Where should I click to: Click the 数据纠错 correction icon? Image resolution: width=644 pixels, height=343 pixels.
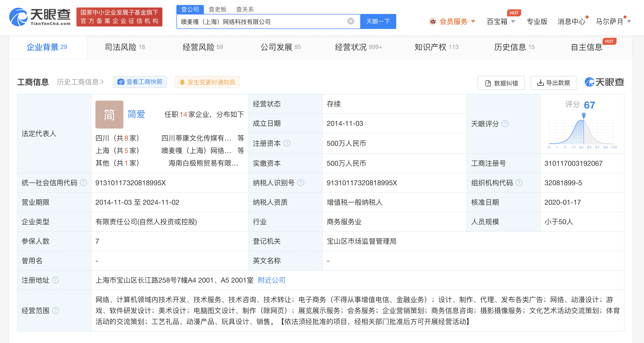point(488,83)
